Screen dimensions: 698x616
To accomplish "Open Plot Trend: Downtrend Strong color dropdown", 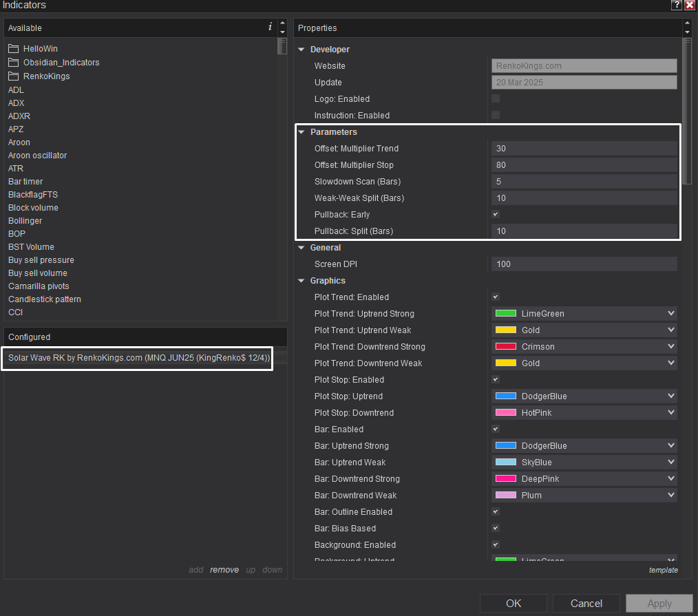I will [584, 346].
